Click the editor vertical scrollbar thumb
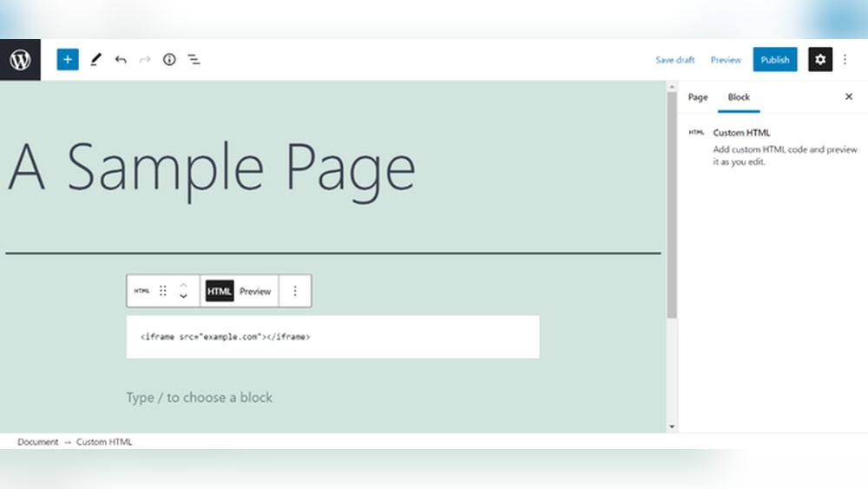The height and width of the screenshot is (489, 868). pos(672,205)
